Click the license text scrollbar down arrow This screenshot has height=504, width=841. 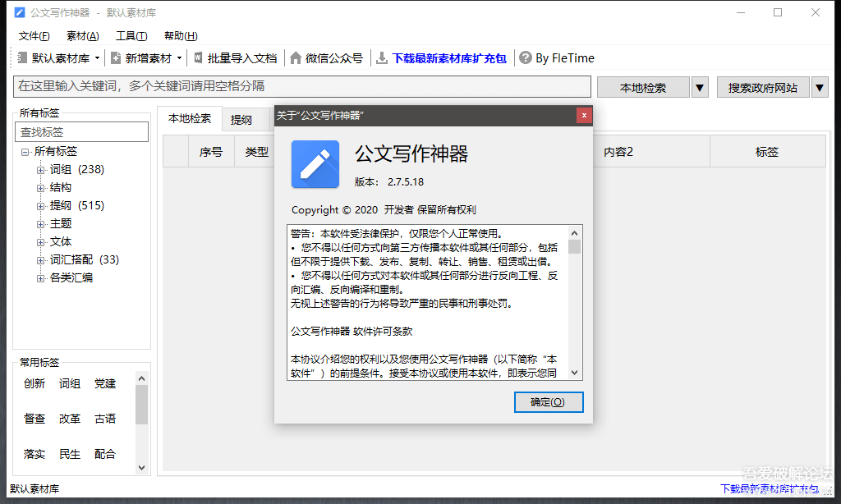[574, 373]
